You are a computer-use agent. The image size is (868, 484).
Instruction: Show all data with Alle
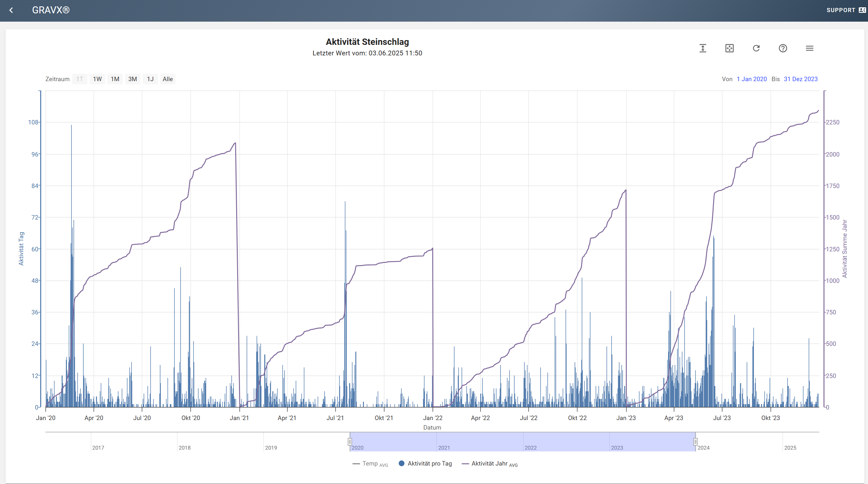(168, 79)
